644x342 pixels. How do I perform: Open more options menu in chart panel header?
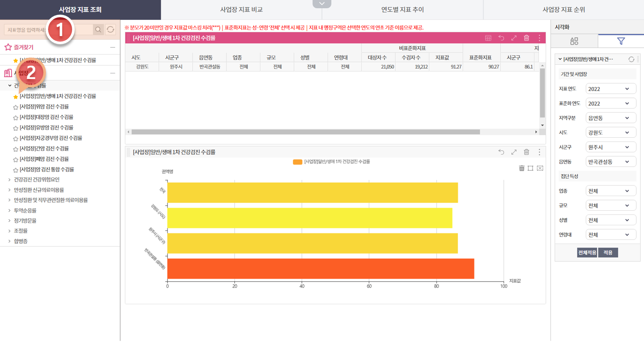point(539,152)
